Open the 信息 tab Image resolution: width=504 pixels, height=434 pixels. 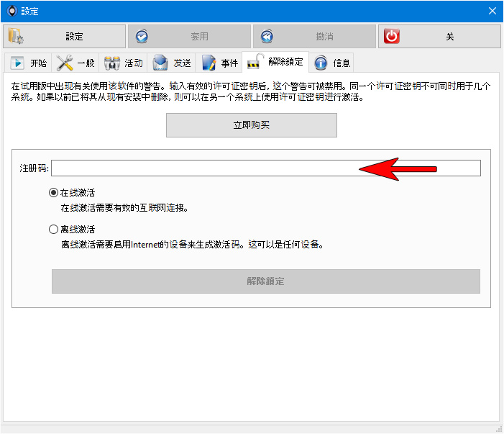331,63
